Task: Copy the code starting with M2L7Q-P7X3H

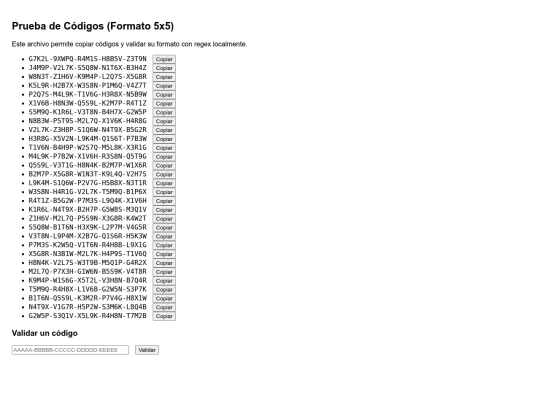Action: (x=164, y=272)
